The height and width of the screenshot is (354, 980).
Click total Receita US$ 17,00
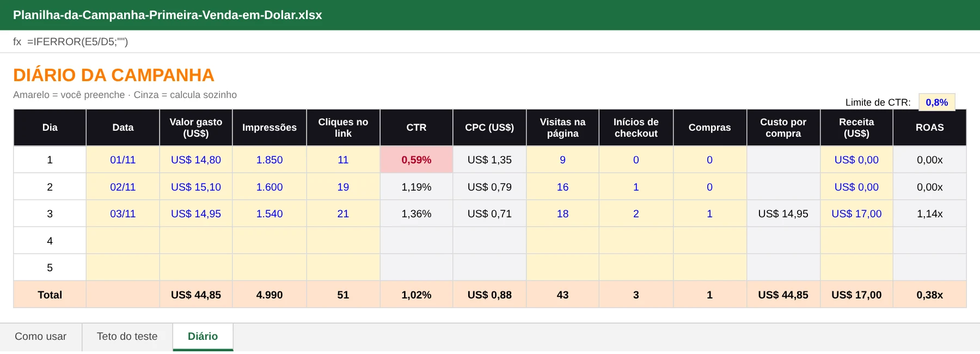[x=856, y=295]
